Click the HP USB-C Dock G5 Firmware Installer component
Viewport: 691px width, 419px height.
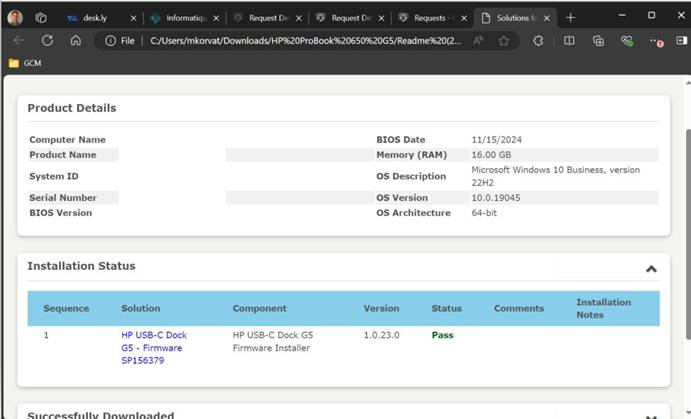tap(273, 341)
